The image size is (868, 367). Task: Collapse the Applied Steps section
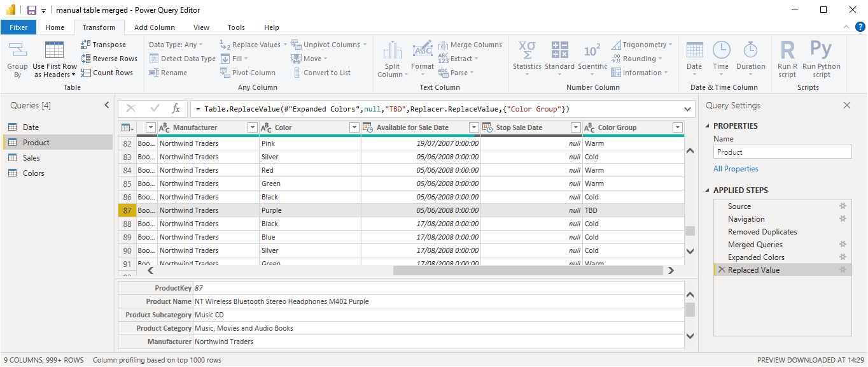click(708, 191)
